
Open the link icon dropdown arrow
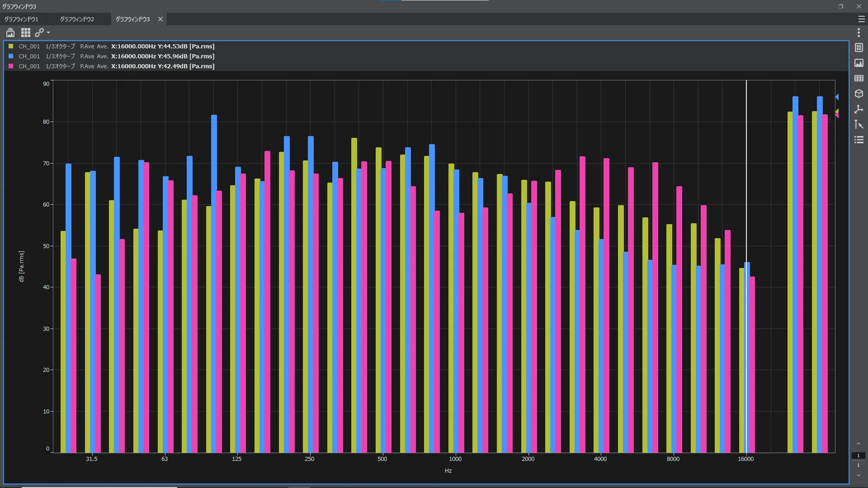click(x=48, y=33)
